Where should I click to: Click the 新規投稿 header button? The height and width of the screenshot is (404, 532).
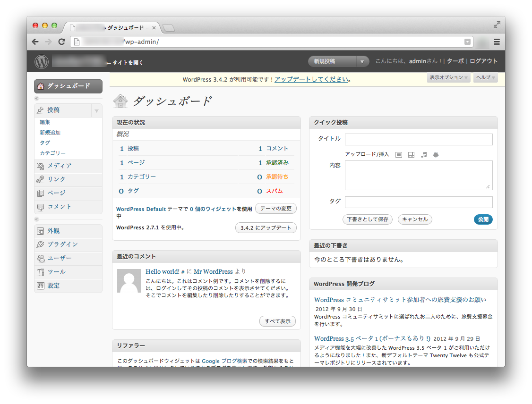[333, 61]
